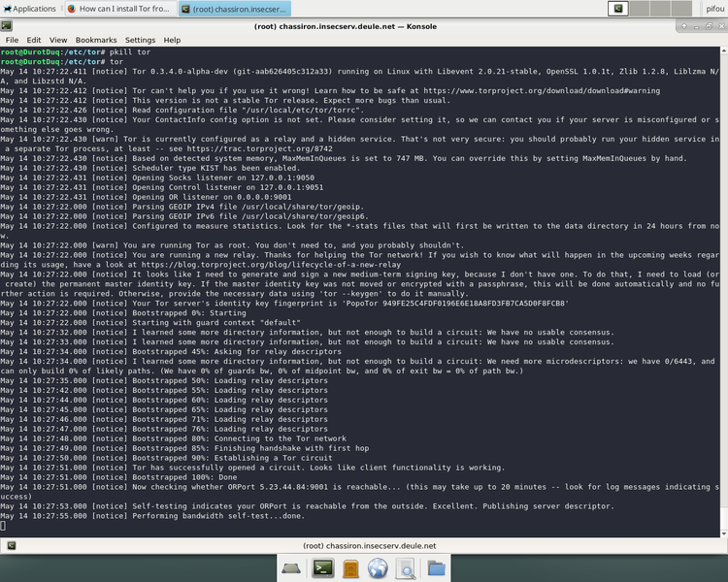Switch to the Firefox 'How can I install Tor' window
Viewport: 728px width, 582px height.
coord(119,8)
